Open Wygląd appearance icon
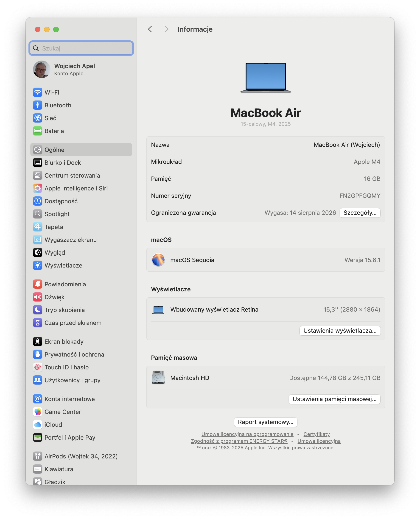420x519 pixels. tap(37, 252)
